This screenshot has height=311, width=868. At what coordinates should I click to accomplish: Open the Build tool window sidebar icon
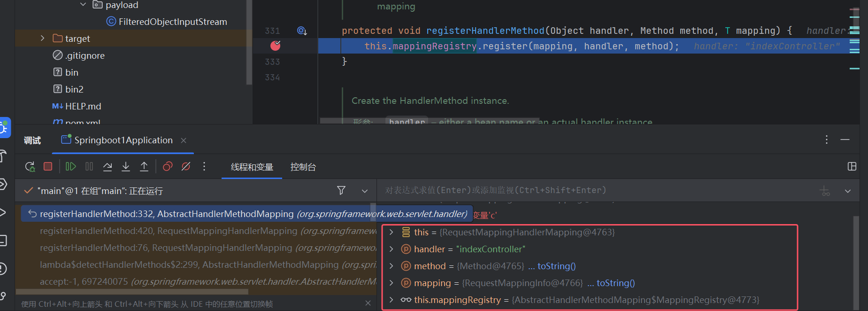3,156
